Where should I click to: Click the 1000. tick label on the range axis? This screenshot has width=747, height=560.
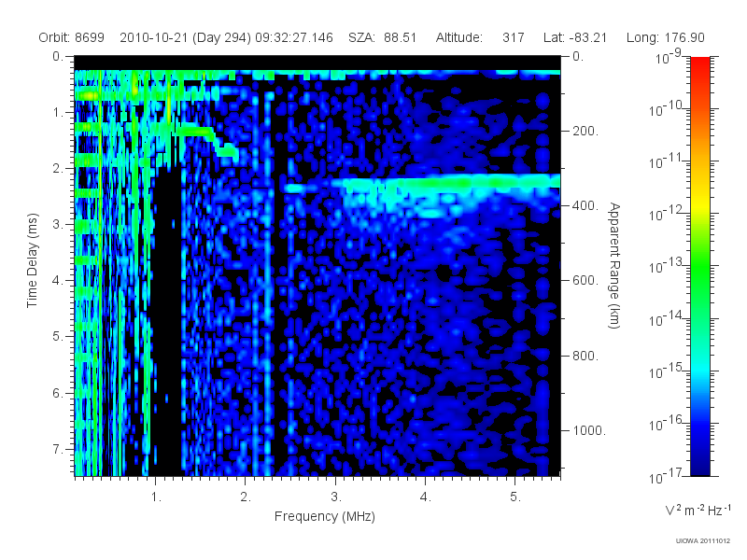coord(589,430)
